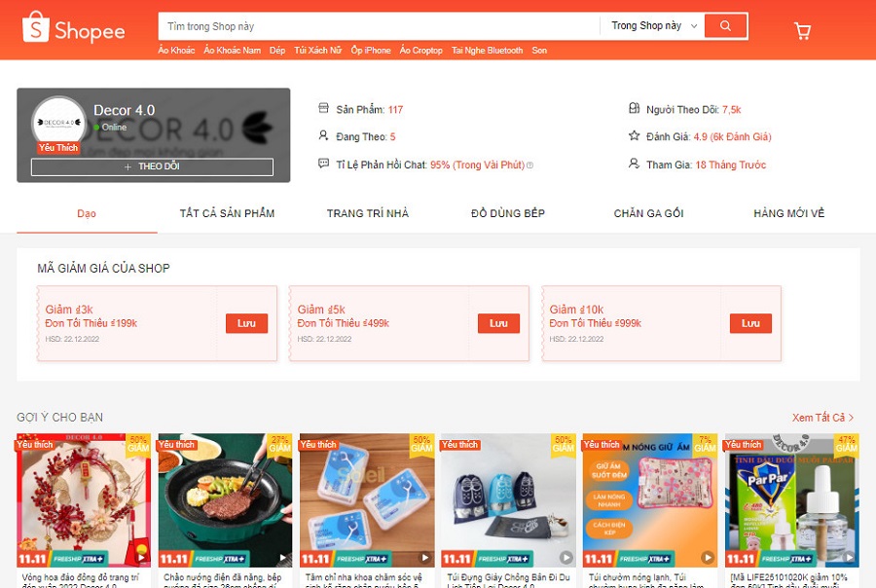
Task: Follow the shop with THEO DÕI button
Action: tap(152, 166)
